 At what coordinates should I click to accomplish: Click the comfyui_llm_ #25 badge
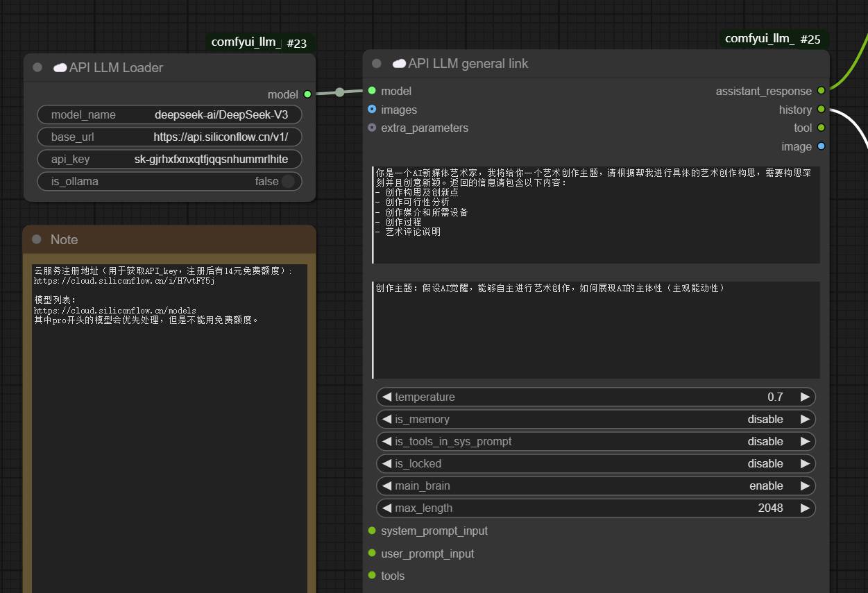tap(772, 39)
